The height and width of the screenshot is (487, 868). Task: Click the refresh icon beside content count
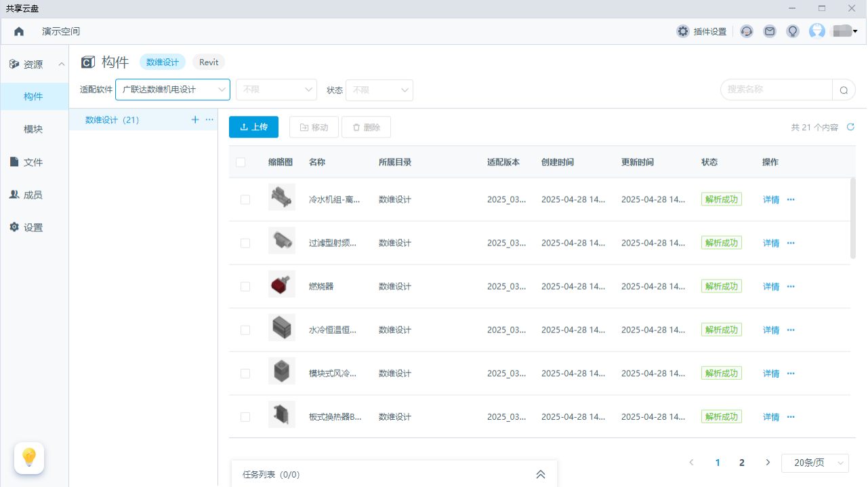click(850, 127)
